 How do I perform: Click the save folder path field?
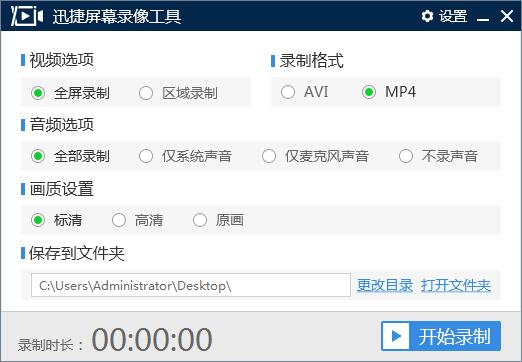tap(191, 285)
